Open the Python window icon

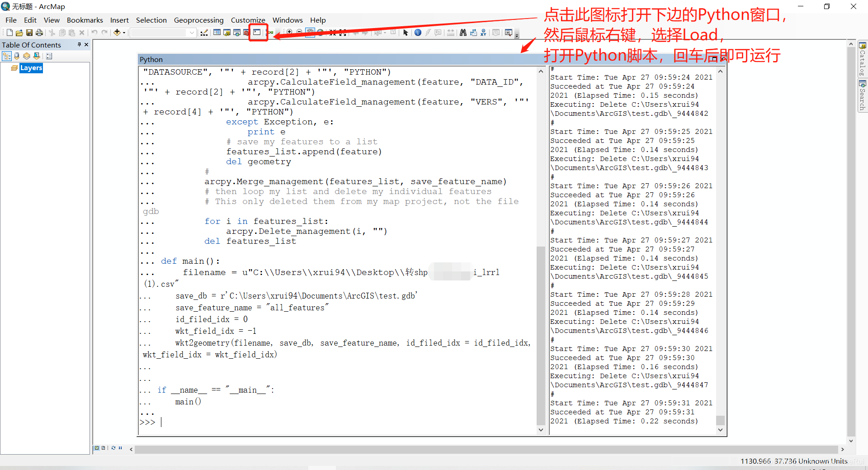point(257,33)
